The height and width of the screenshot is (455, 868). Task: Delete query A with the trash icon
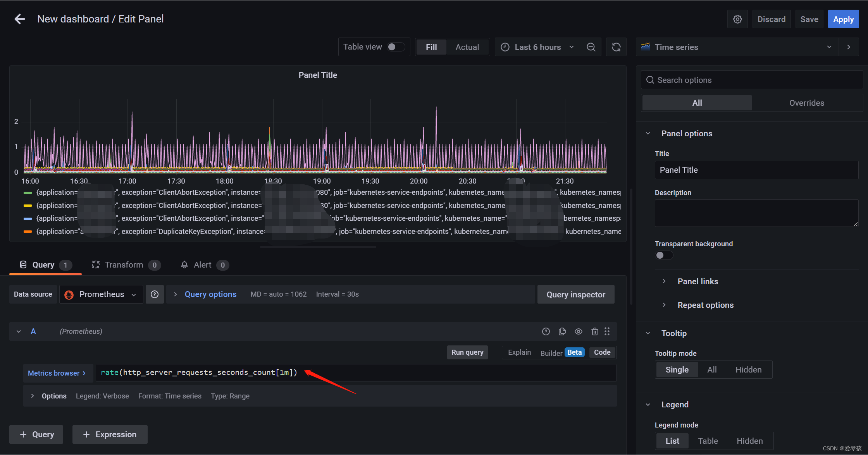point(595,331)
